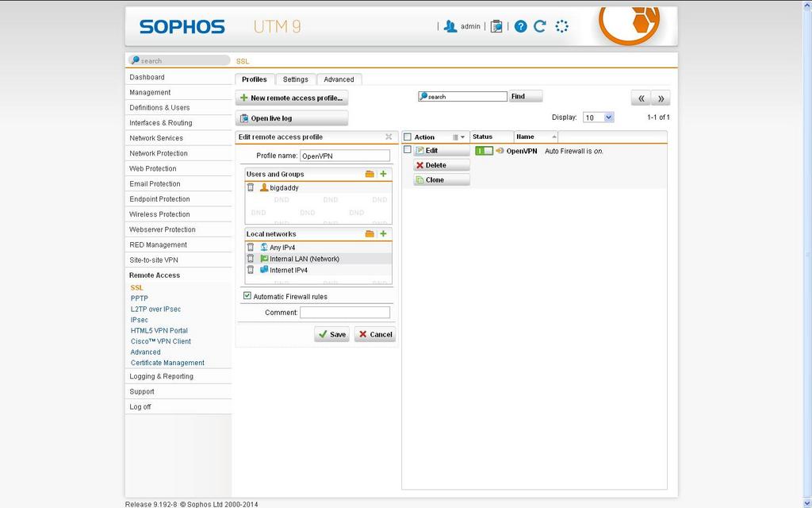Viewport: 812px width, 508px height.
Task: Open the help question mark icon
Action: point(520,26)
